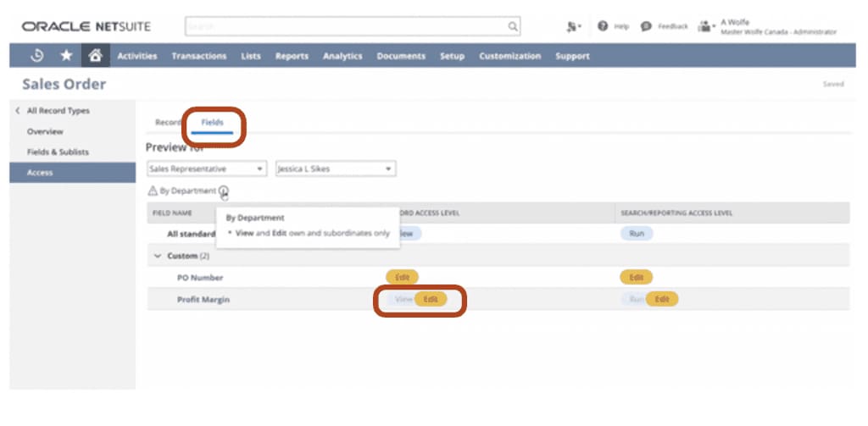Click the Oracle NetSuite logo
This screenshot has height=426, width=868.
click(x=86, y=26)
